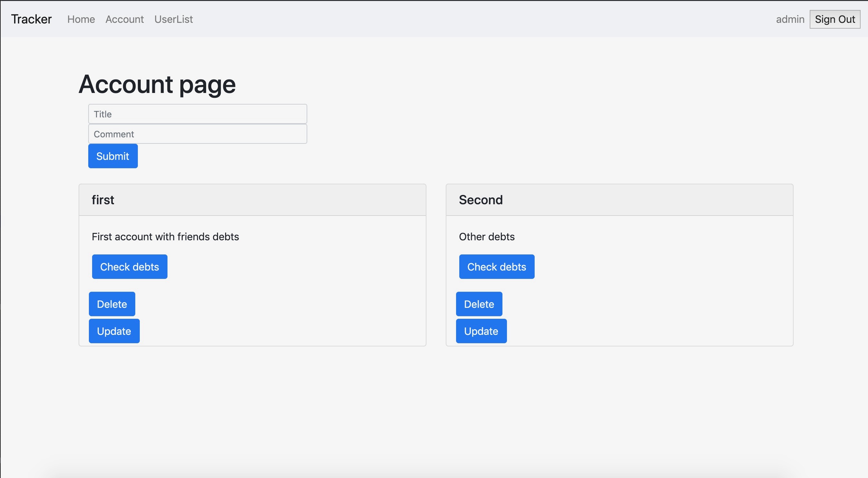Select the header of the first card
Viewport: 868px width, 478px height.
point(103,200)
